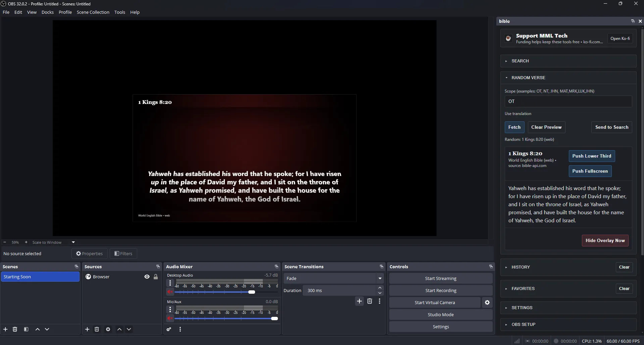
Task: Push the verse as Lower Third
Action: point(591,156)
